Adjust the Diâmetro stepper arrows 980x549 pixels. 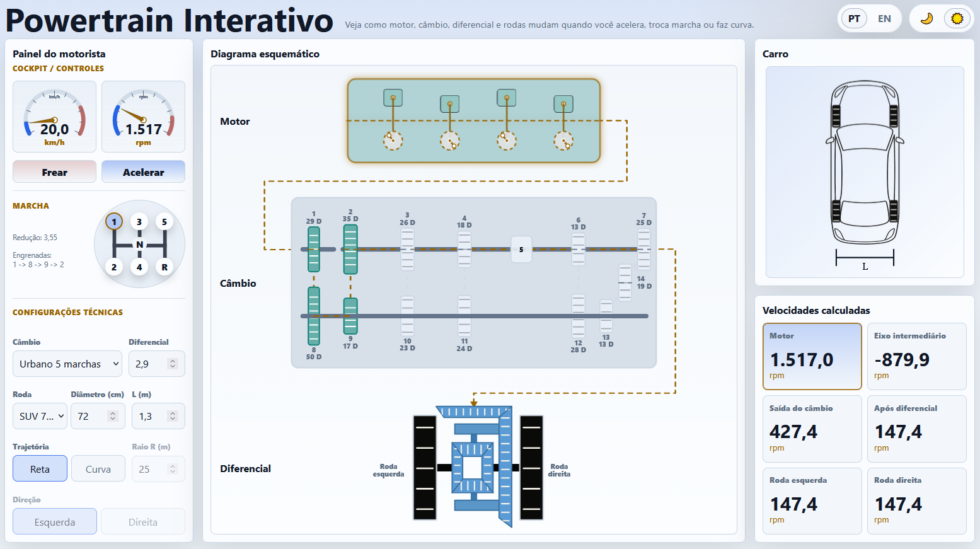(x=113, y=416)
